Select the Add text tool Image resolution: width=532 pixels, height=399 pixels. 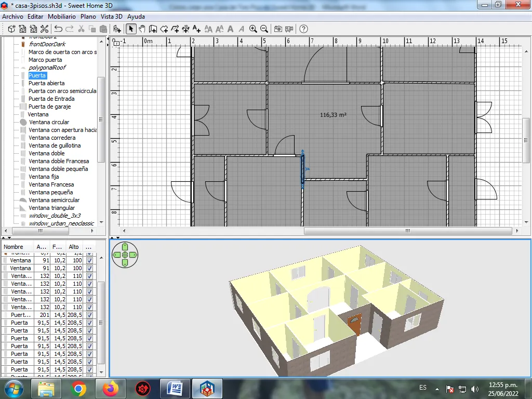[x=196, y=29]
